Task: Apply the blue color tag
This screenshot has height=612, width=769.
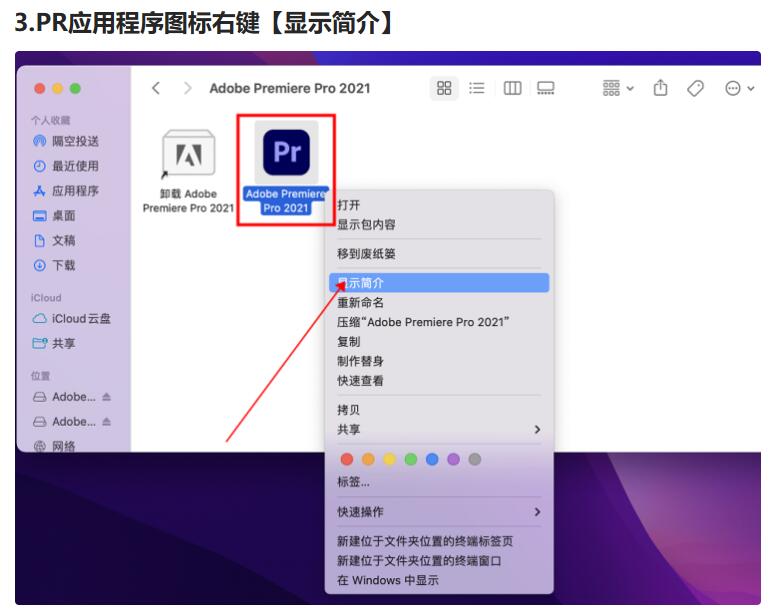Action: (432, 459)
